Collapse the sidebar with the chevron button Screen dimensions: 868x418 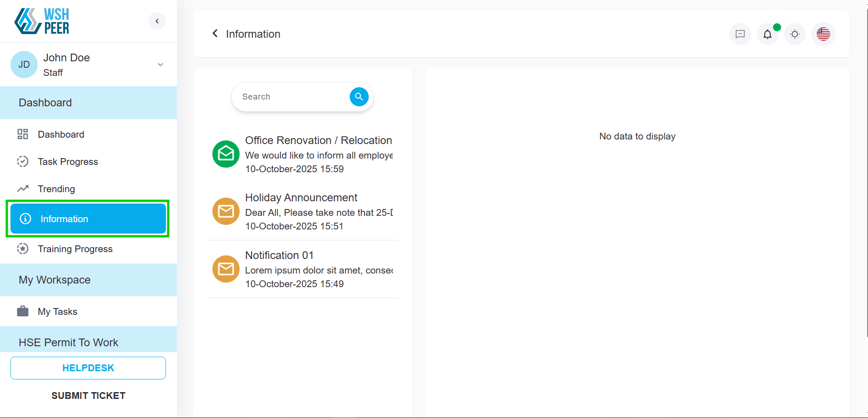click(x=157, y=21)
